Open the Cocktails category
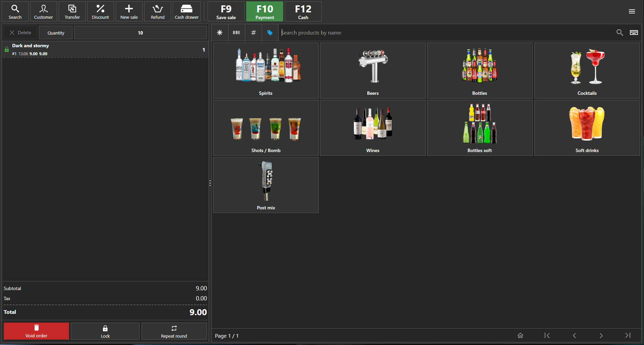 587,70
